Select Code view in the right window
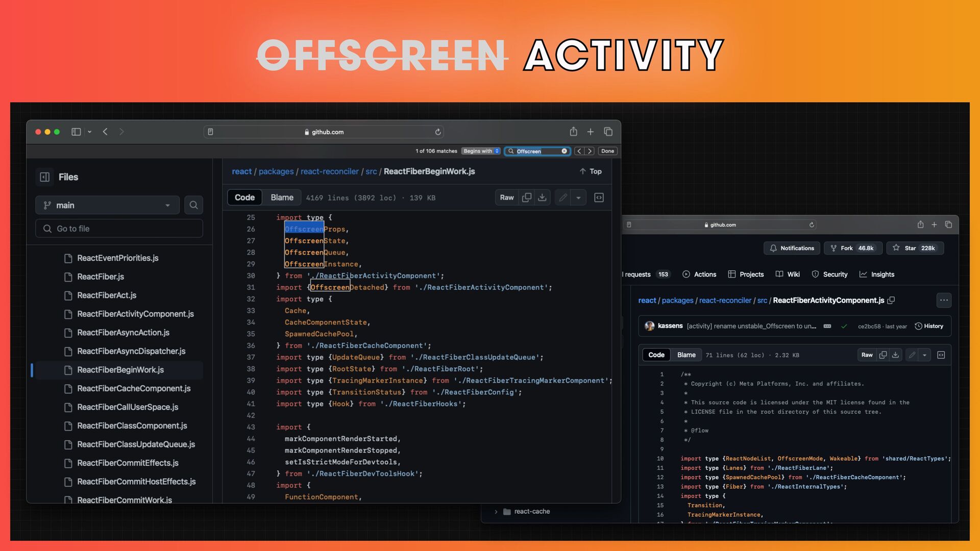 (x=656, y=355)
